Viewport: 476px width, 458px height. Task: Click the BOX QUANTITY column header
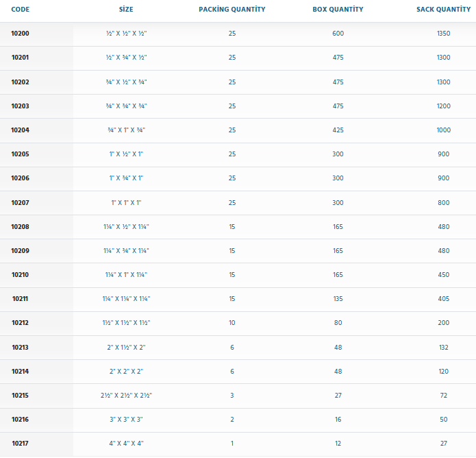pyautogui.click(x=338, y=10)
